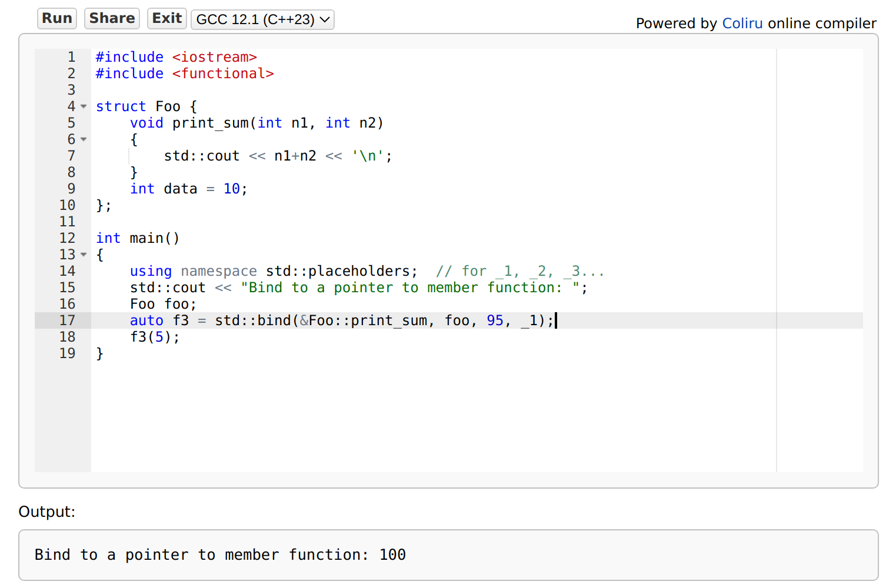The width and height of the screenshot is (886, 588).
Task: Select line number 1 in the gutter
Action: [71, 57]
